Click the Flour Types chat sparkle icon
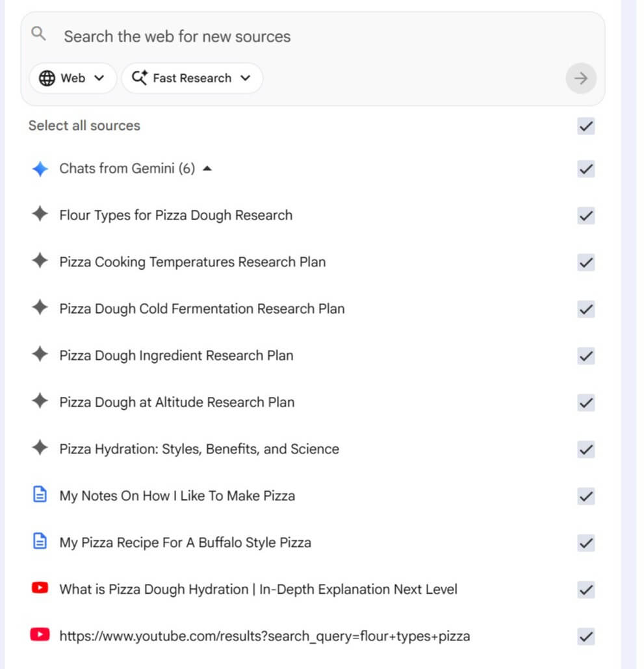The height and width of the screenshot is (669, 644). [40, 215]
